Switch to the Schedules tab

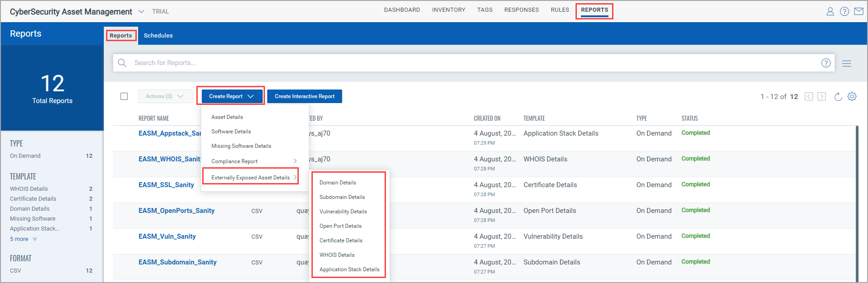[x=158, y=36]
